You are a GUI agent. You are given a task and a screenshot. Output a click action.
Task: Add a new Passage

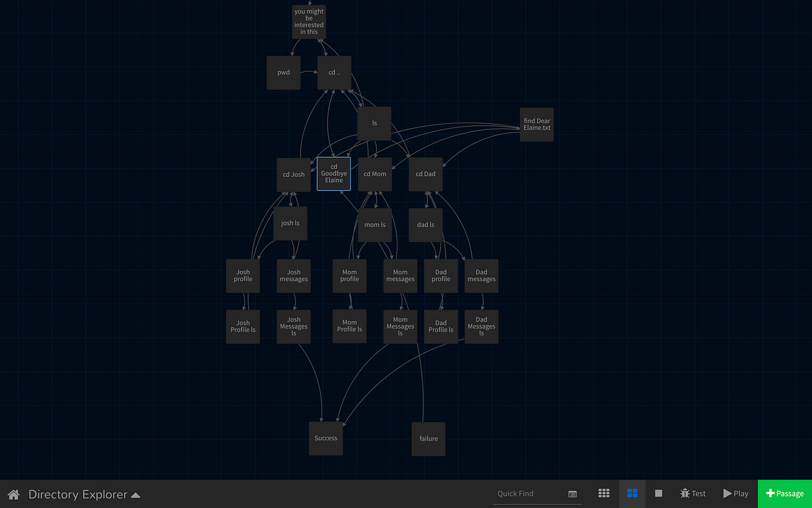point(785,494)
